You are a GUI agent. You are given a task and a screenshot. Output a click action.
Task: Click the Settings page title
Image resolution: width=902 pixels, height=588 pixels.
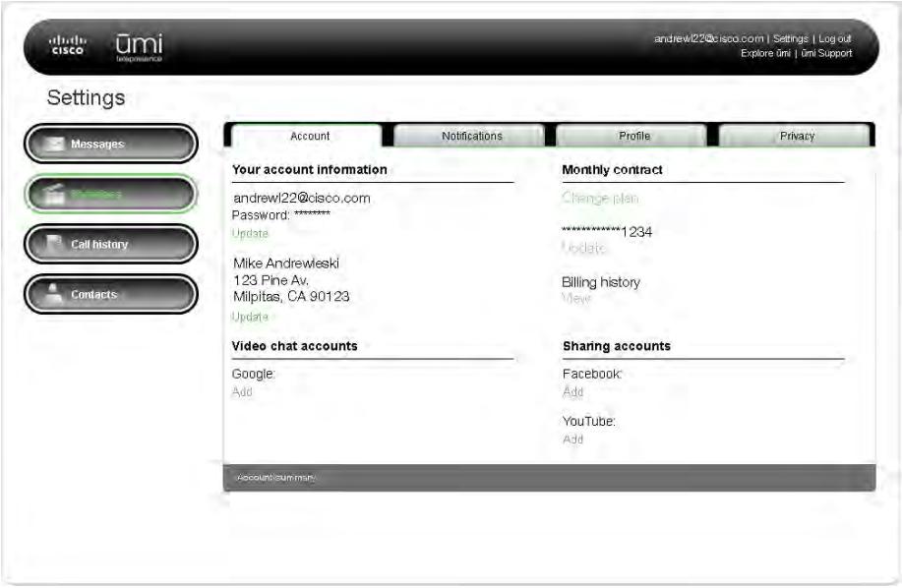tap(86, 97)
